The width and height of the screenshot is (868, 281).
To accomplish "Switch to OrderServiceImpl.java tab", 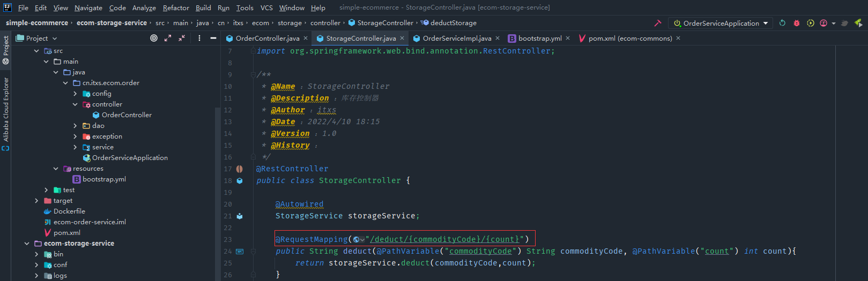I will pos(457,38).
